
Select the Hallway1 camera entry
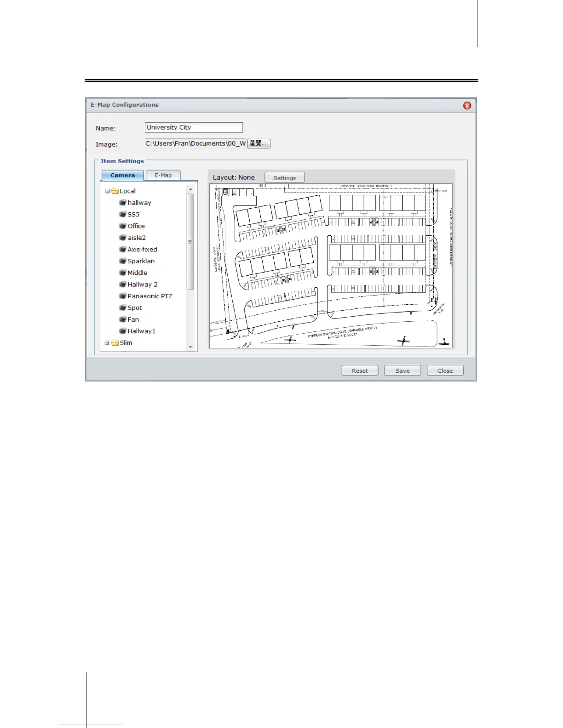(x=142, y=331)
